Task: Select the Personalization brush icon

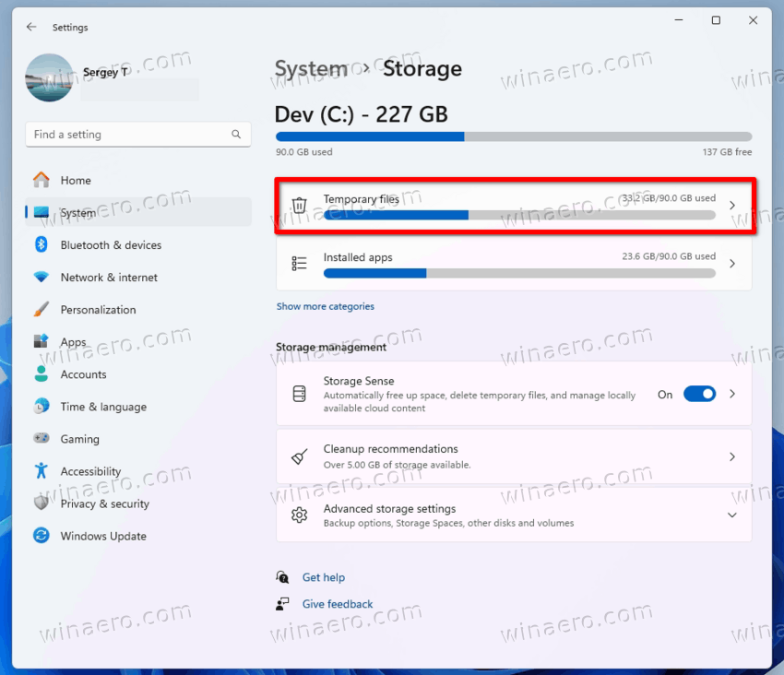Action: [42, 309]
